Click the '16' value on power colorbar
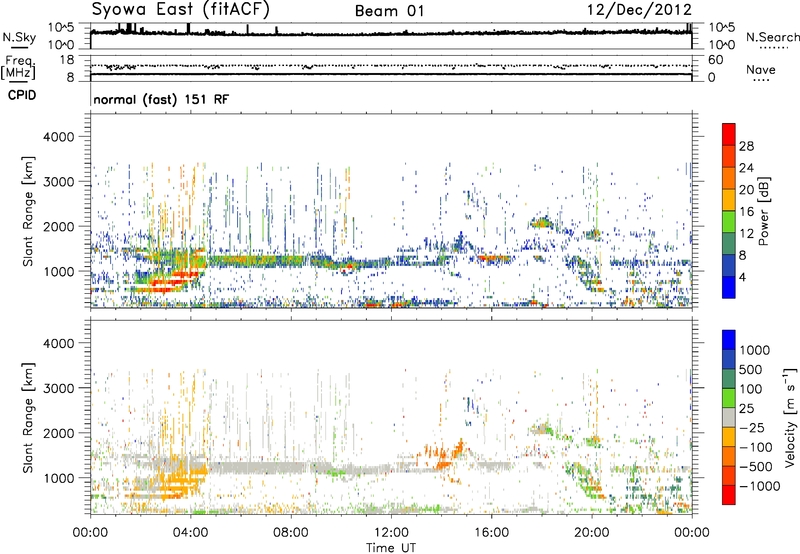 click(746, 212)
